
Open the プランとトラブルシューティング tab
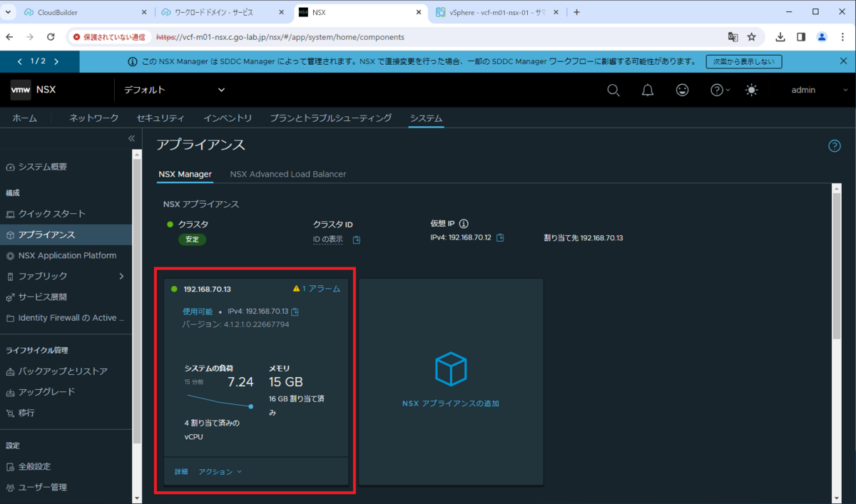[x=331, y=118]
